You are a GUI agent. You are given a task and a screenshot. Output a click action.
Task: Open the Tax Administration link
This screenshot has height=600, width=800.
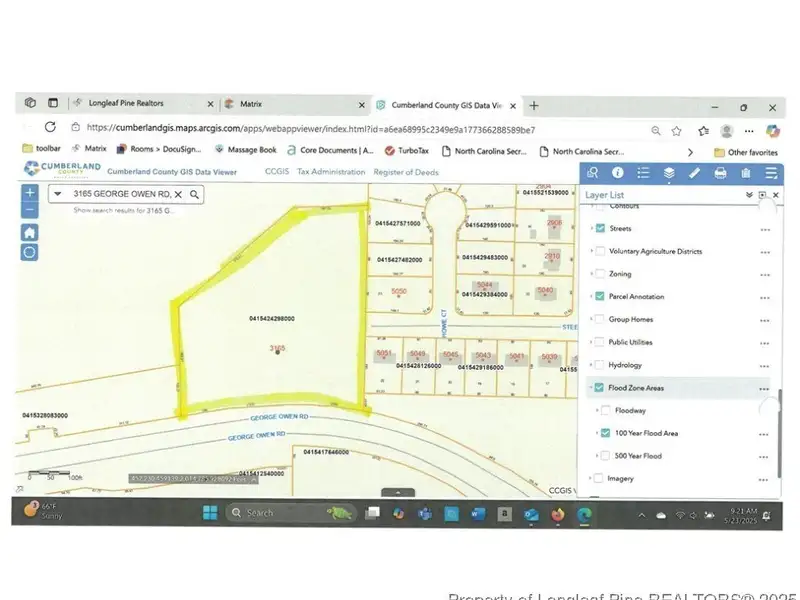(x=330, y=172)
